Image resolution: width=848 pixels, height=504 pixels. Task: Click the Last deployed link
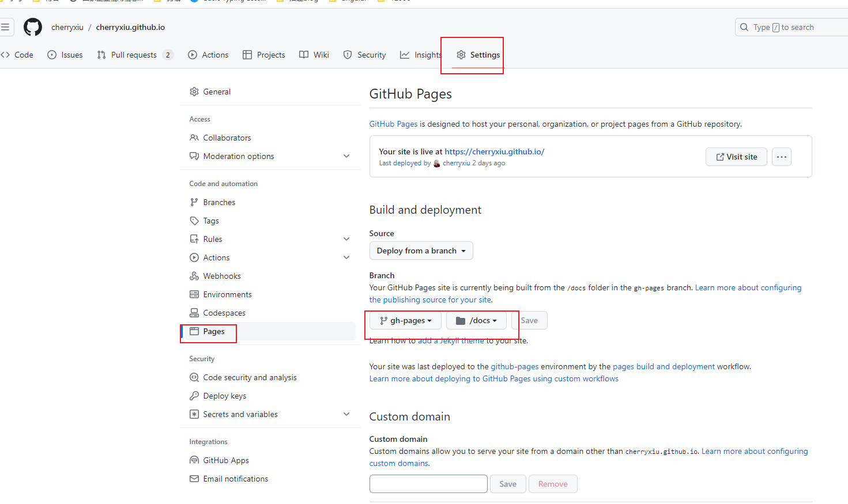[400, 164]
